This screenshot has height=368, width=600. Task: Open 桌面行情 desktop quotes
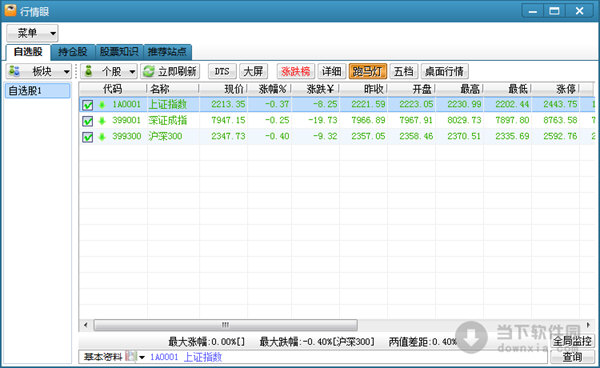[445, 71]
